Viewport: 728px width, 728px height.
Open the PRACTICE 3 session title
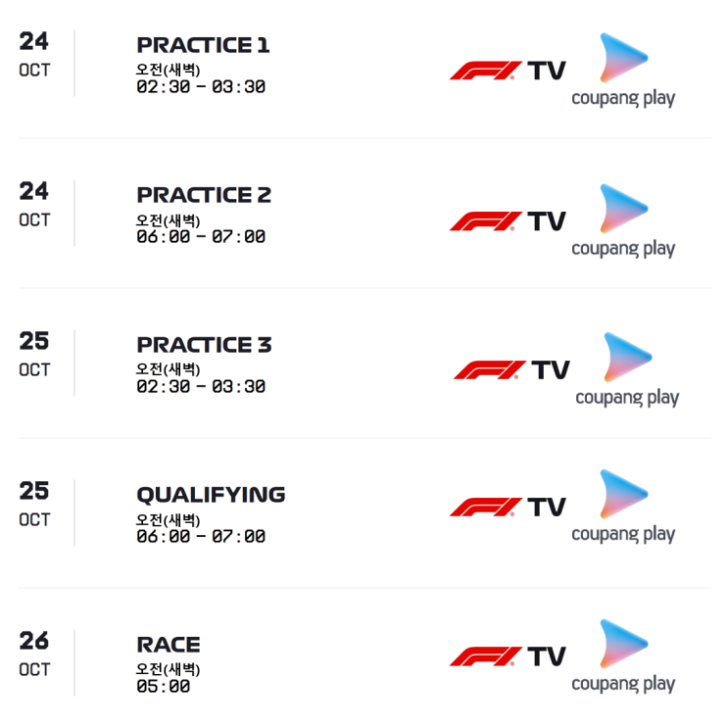pos(204,345)
